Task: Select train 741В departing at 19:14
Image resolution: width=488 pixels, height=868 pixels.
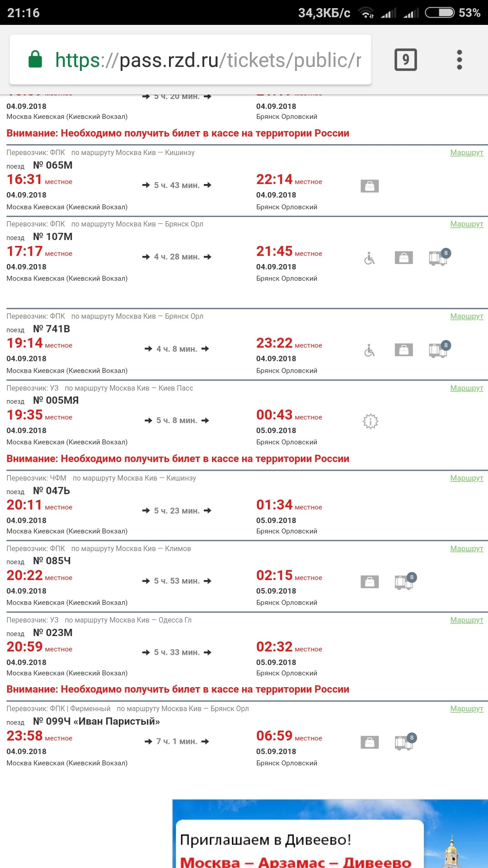Action: [52, 329]
